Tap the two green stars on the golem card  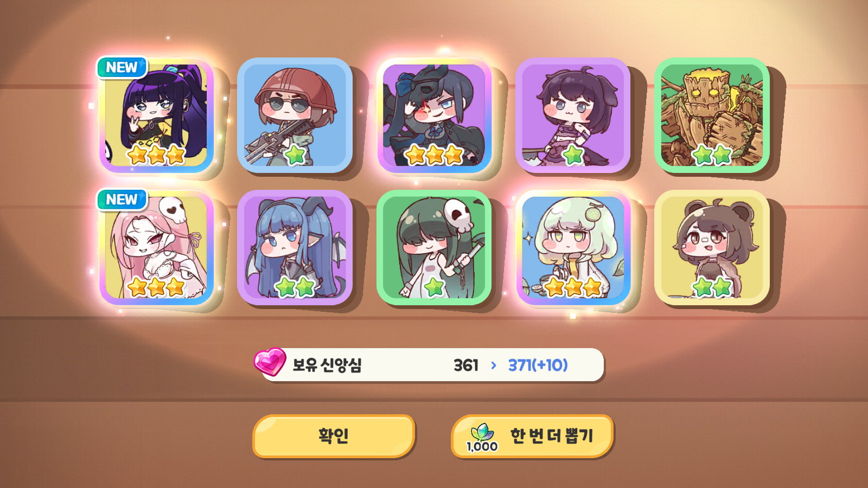pos(712,155)
